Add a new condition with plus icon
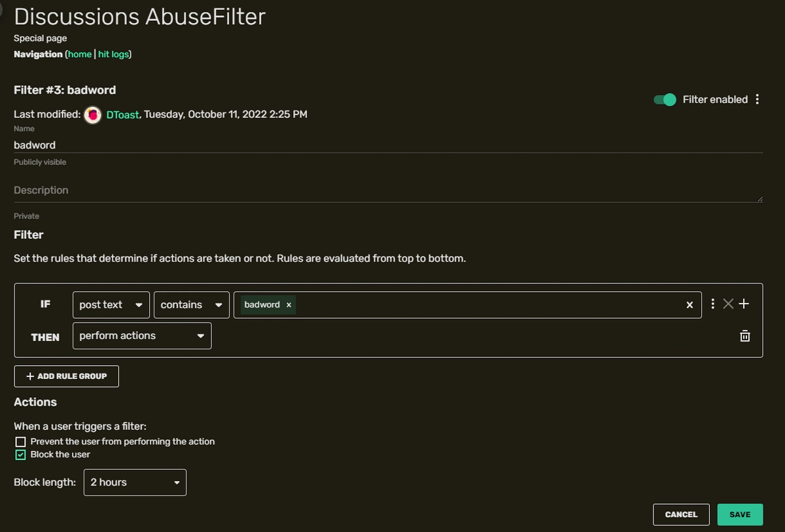 [x=744, y=304]
